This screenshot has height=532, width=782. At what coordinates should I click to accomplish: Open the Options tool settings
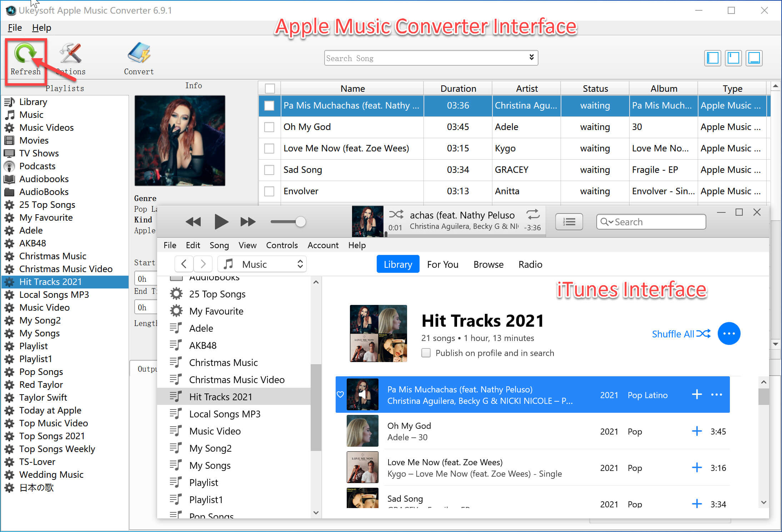pos(70,57)
